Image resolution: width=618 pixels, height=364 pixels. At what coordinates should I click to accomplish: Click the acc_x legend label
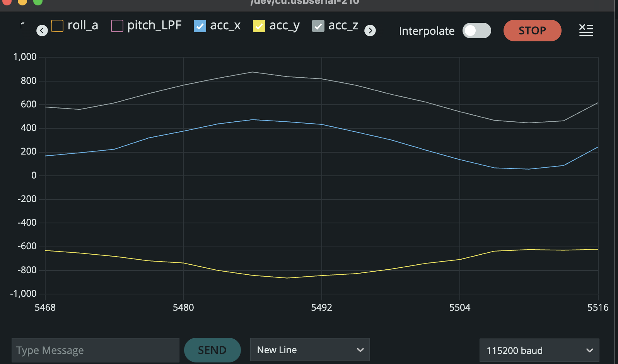225,26
